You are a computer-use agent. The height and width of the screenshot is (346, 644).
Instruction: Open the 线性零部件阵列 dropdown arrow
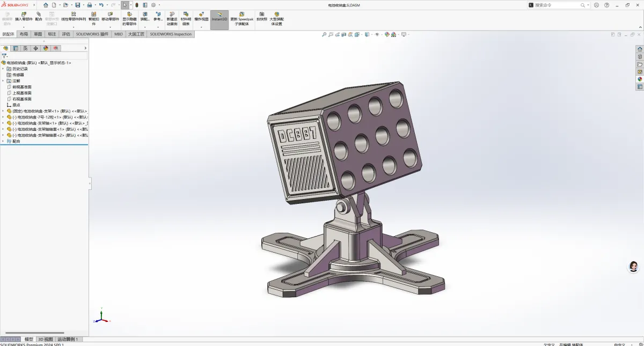coord(74,27)
